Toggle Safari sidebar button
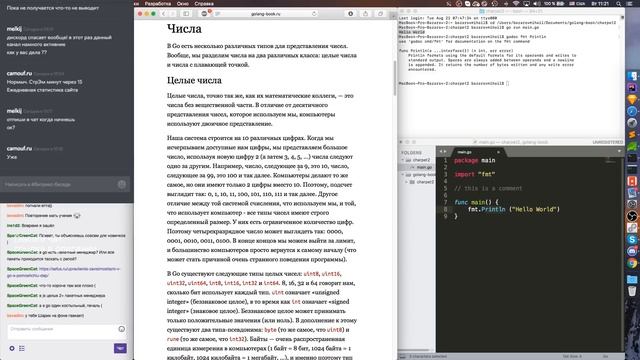640x360 pixels. 186,13
